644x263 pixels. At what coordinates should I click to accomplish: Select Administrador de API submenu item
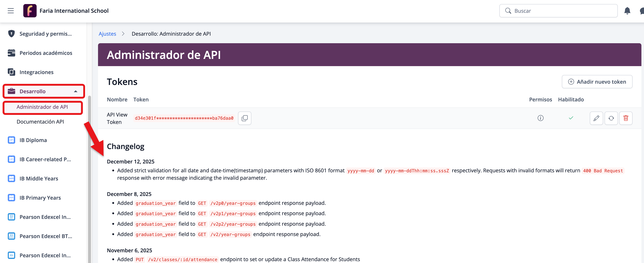42,107
